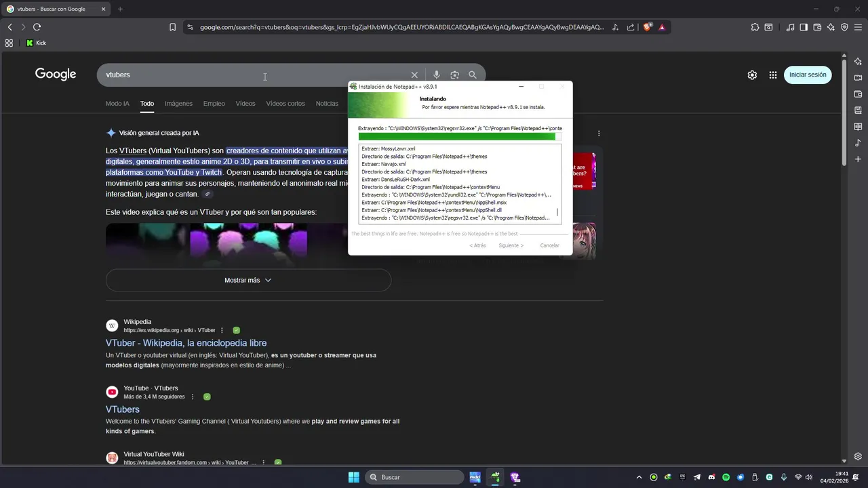Open Virtual YouTuber Wiki result
The height and width of the screenshot is (488, 868).
[x=154, y=454]
